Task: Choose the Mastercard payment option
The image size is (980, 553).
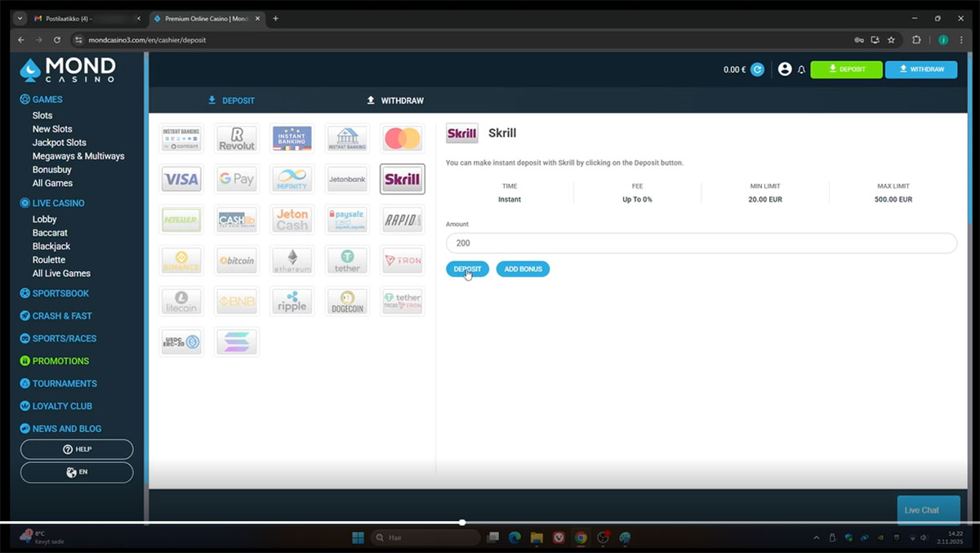Action: pyautogui.click(x=402, y=139)
